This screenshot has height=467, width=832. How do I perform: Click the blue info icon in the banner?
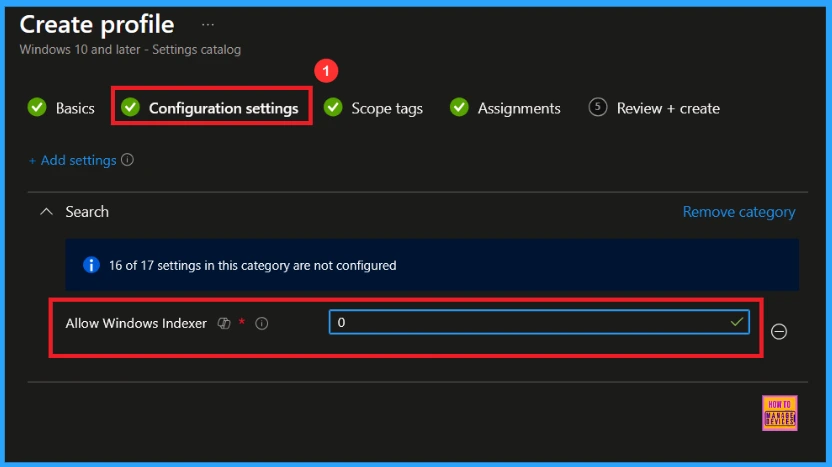[91, 265]
